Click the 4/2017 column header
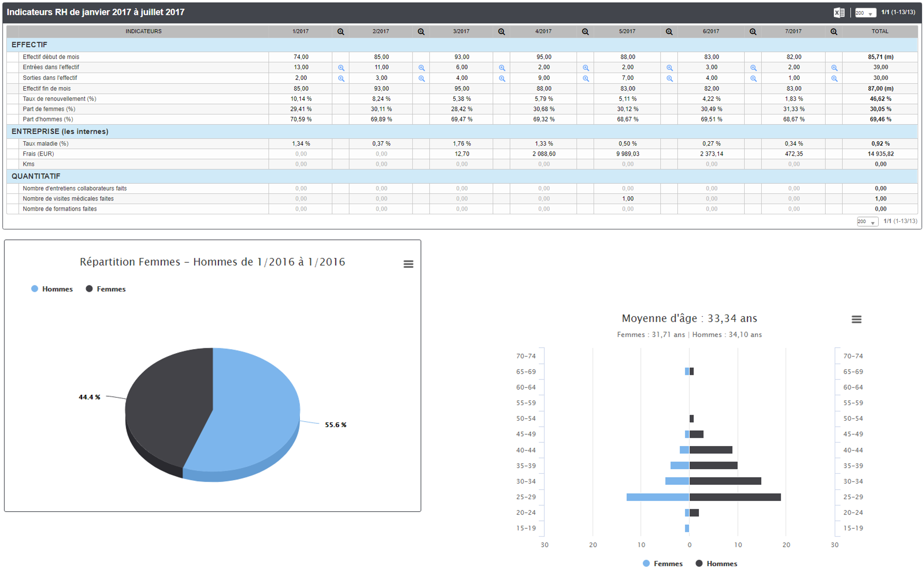This screenshot has height=580, width=924. click(543, 31)
